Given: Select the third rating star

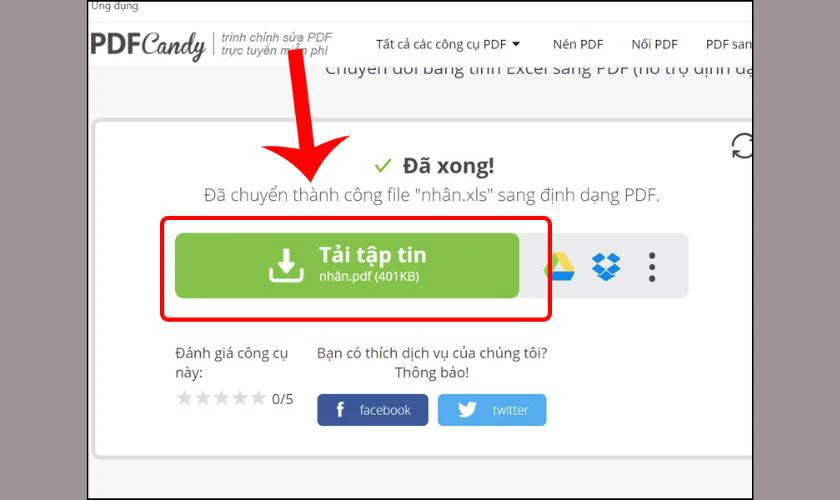Looking at the screenshot, I should tap(221, 398).
